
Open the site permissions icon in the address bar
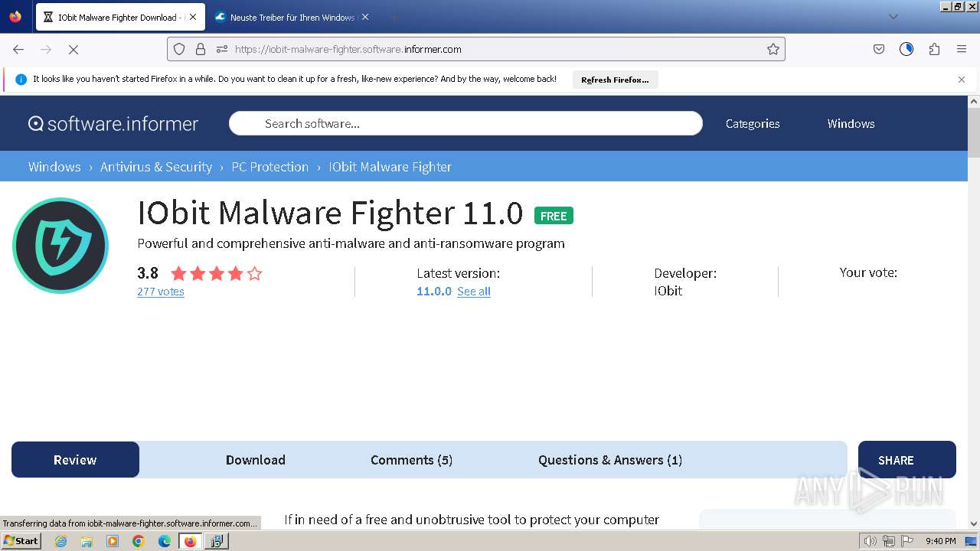click(x=222, y=49)
